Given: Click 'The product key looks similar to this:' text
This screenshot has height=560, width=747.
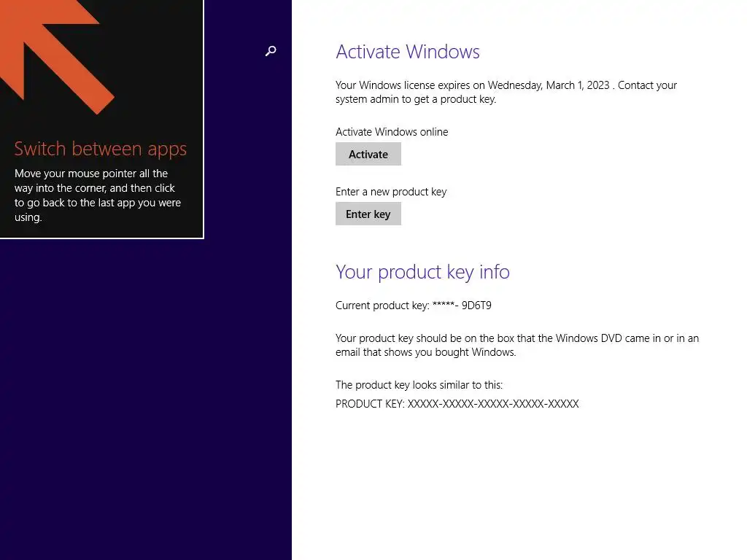Looking at the screenshot, I should 419,385.
